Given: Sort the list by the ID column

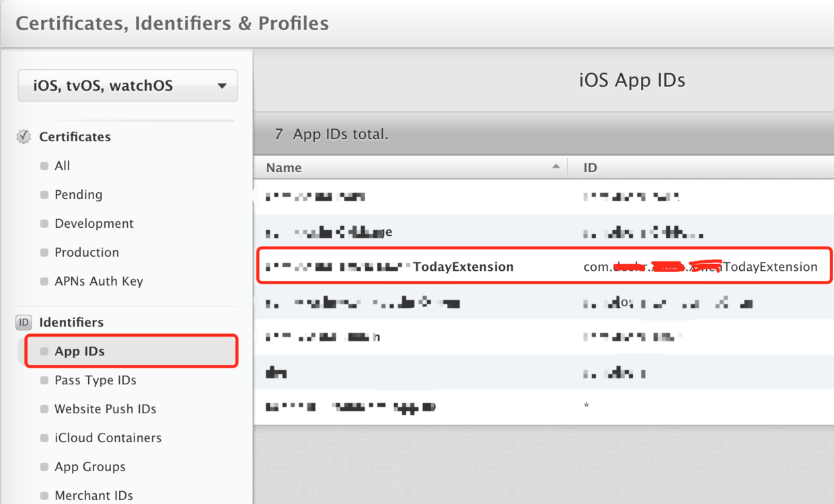Looking at the screenshot, I should point(701,167).
